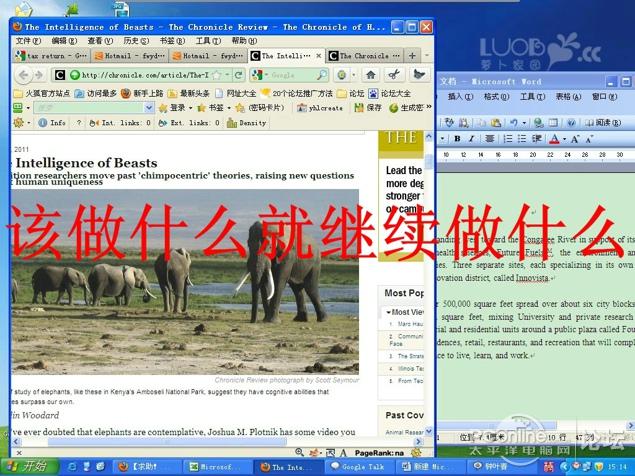Click the Firefox home button

370,74
